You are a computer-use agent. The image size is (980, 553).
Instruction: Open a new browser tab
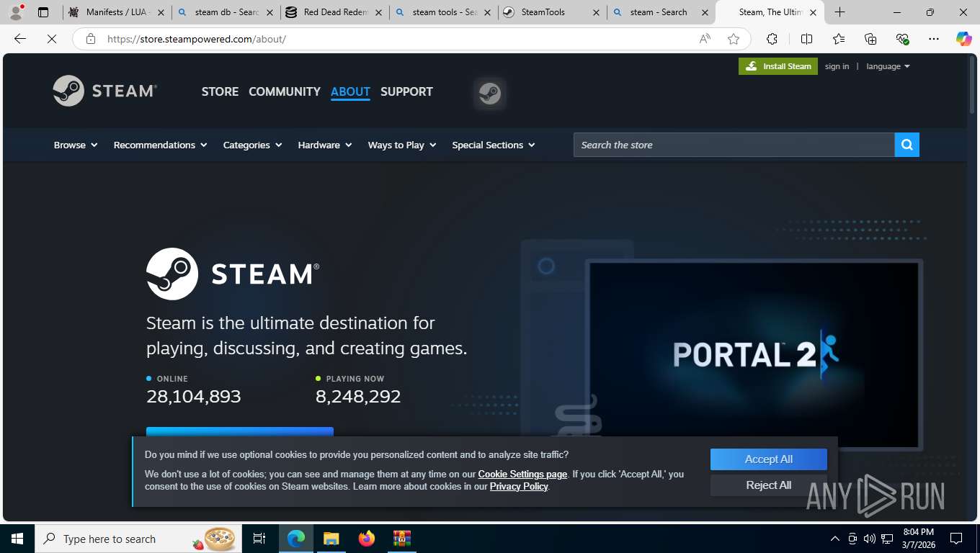pos(839,12)
